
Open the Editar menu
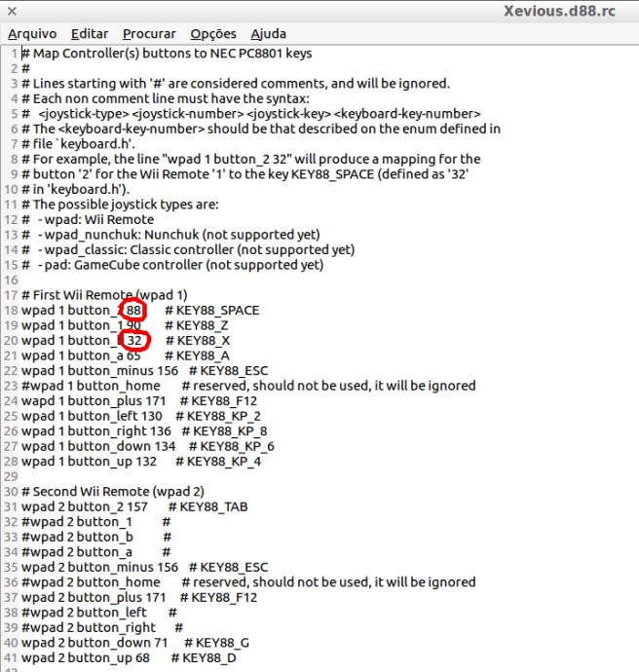point(90,34)
